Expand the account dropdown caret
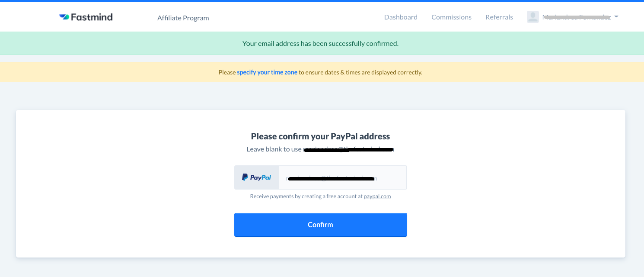The width and height of the screenshot is (644, 277). click(x=616, y=17)
